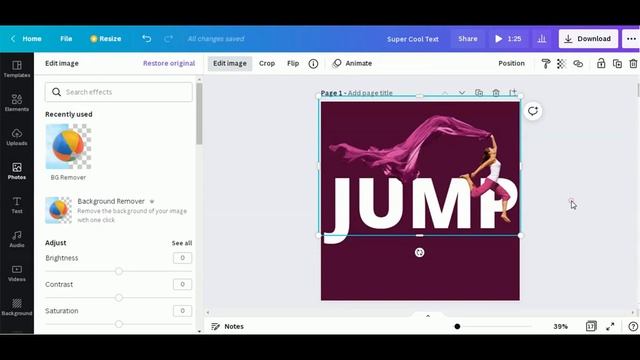Duplicate the selected element
This screenshot has height=360, width=640.
(617, 64)
